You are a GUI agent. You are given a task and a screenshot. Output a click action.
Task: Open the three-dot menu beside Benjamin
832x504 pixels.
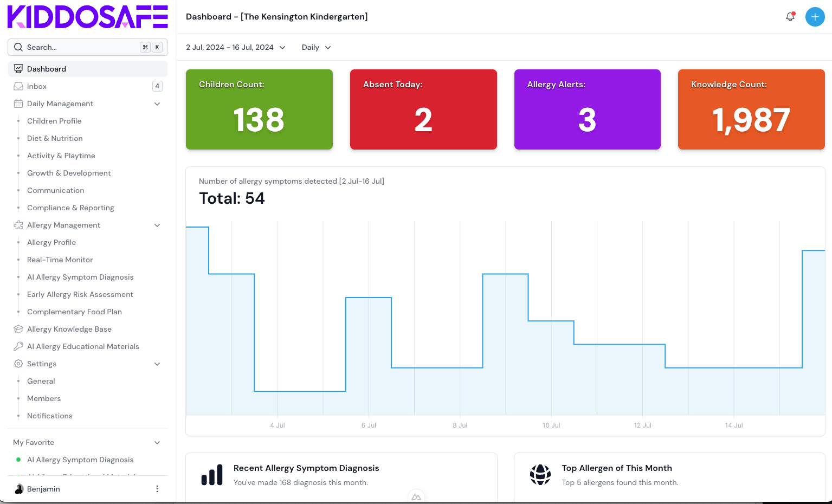point(157,489)
